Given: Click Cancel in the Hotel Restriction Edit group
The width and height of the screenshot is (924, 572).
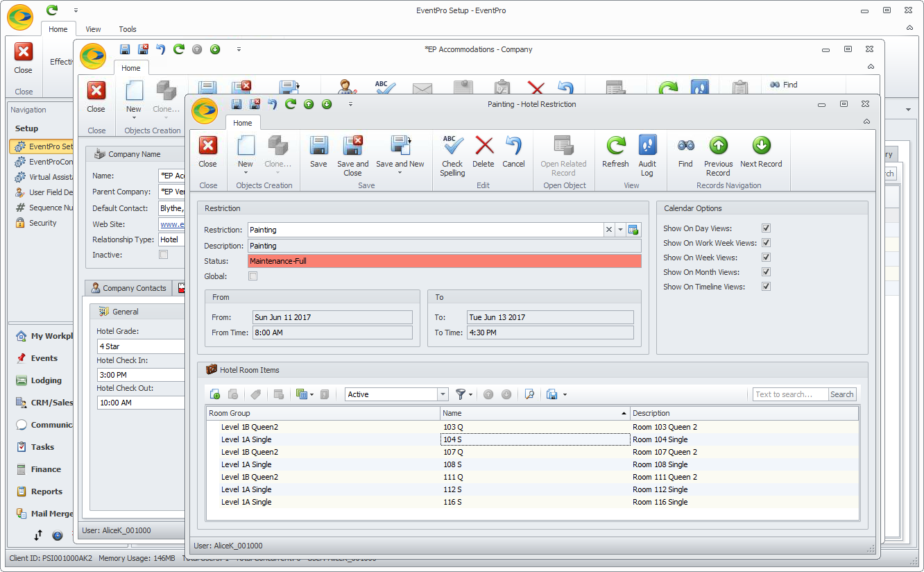Looking at the screenshot, I should click(x=513, y=152).
